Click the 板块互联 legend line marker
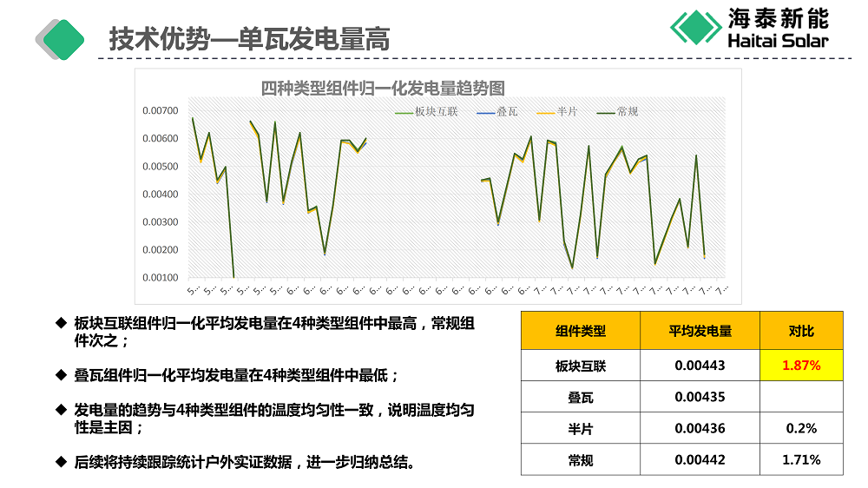Viewport: 868px width, 488px height. pyautogui.click(x=404, y=112)
